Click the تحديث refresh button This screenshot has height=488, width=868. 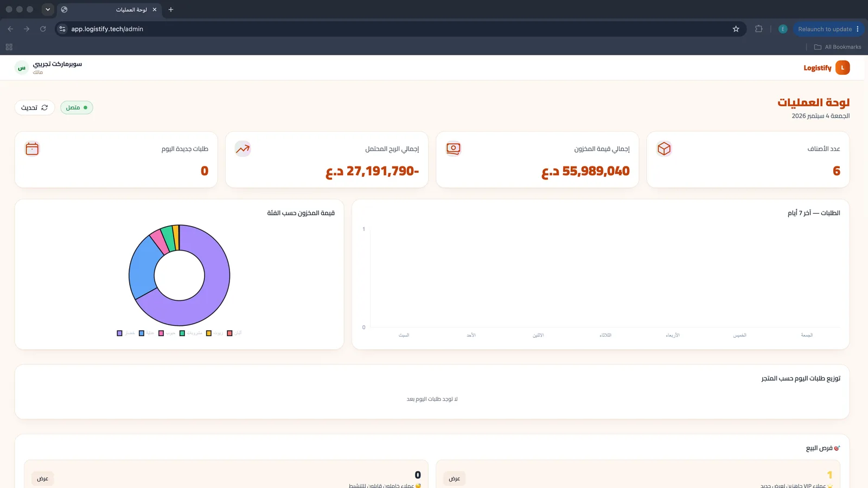coord(34,107)
